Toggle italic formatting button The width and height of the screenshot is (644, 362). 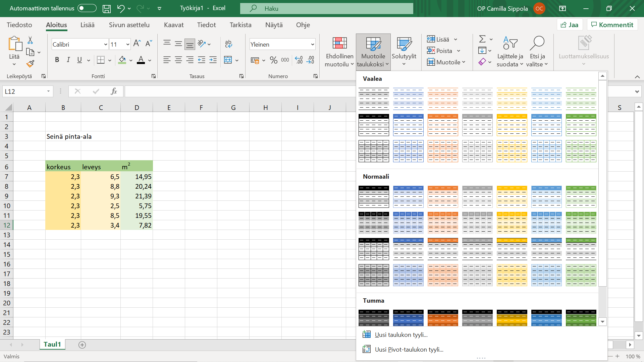coord(68,60)
